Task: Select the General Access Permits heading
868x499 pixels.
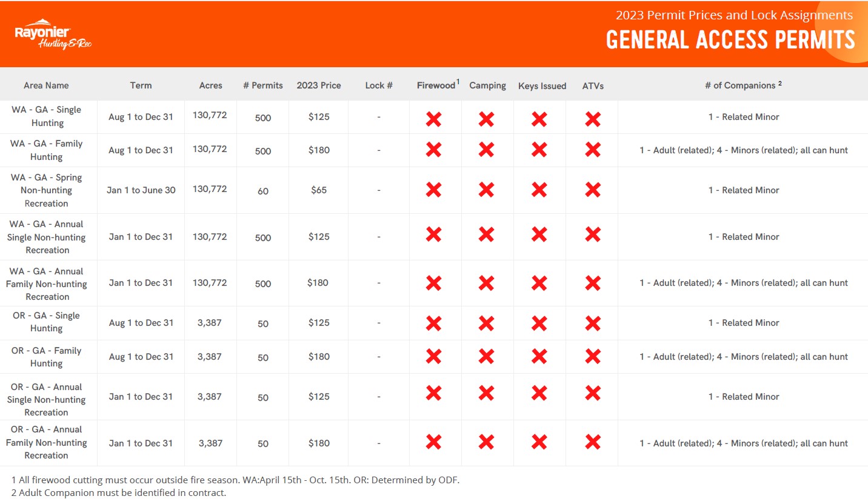Action: (x=730, y=40)
